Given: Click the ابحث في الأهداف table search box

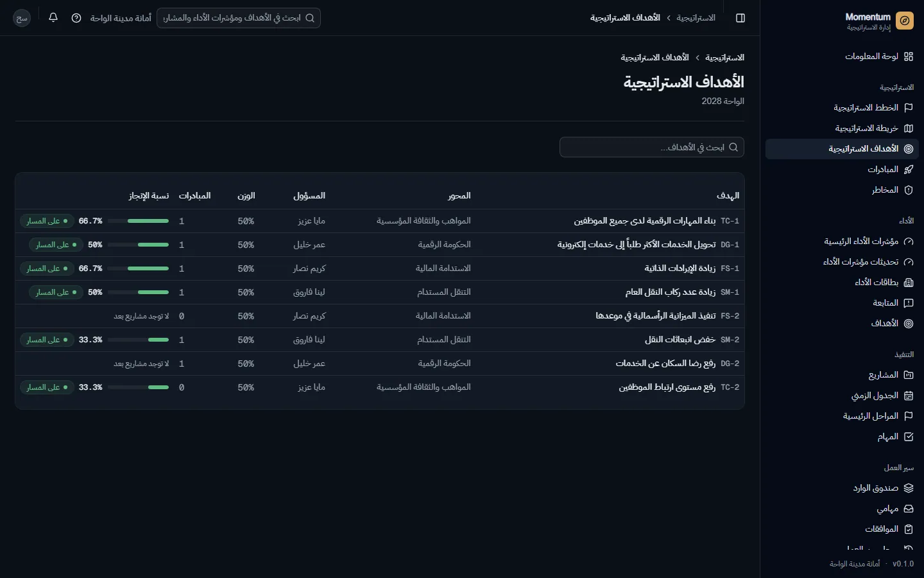Looking at the screenshot, I should (652, 147).
